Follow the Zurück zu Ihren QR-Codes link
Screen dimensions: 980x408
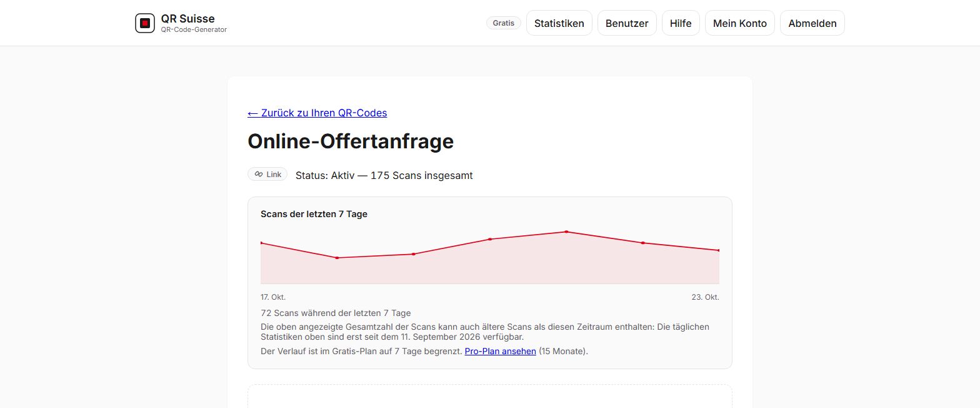317,113
